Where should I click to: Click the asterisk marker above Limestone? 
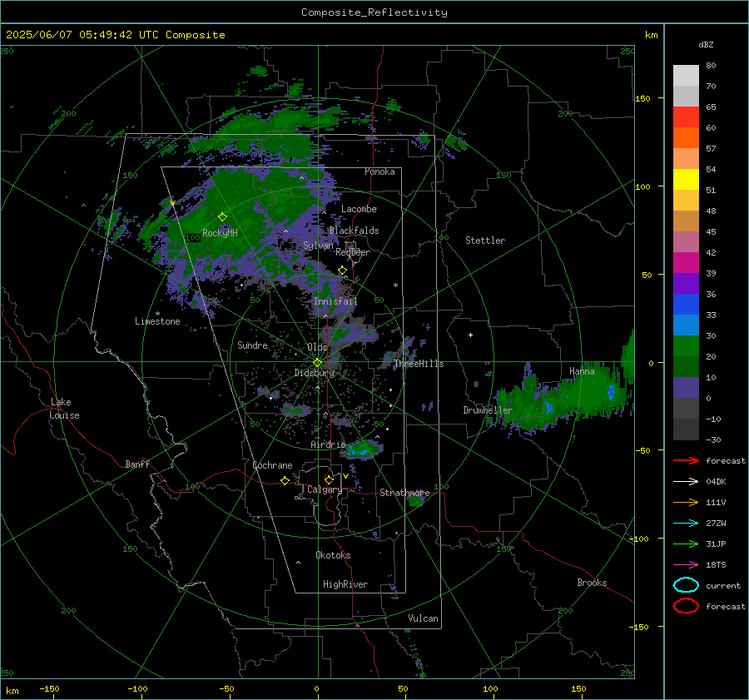tap(157, 314)
